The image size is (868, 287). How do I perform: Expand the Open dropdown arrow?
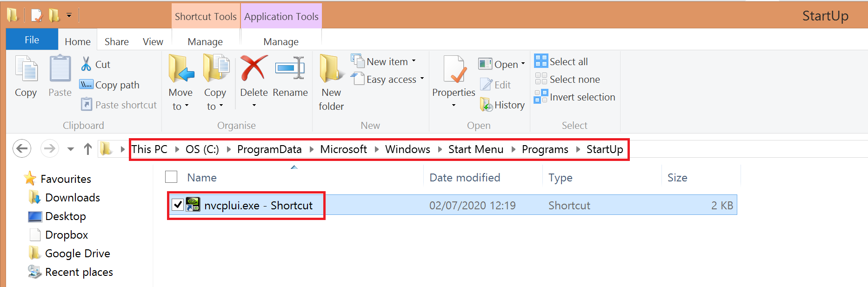(x=523, y=64)
